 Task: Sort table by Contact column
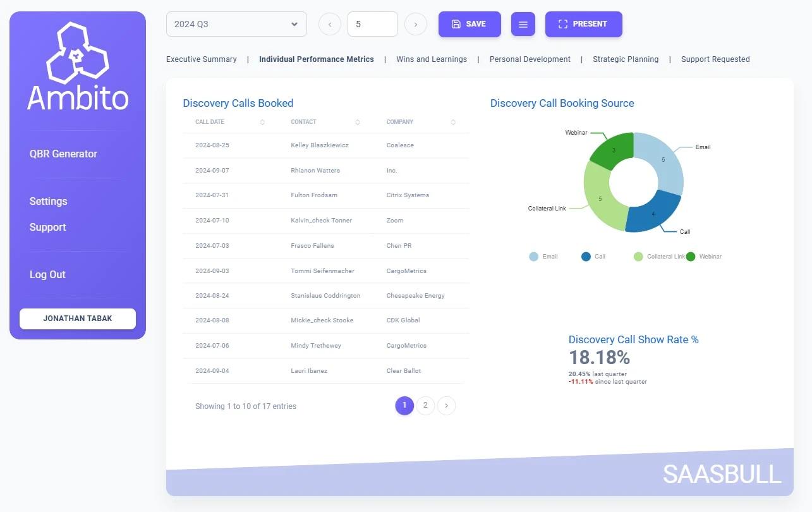[x=358, y=122]
